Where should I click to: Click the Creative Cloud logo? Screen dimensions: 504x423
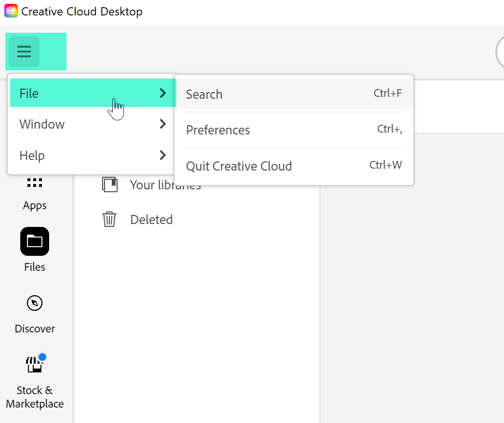tap(11, 11)
